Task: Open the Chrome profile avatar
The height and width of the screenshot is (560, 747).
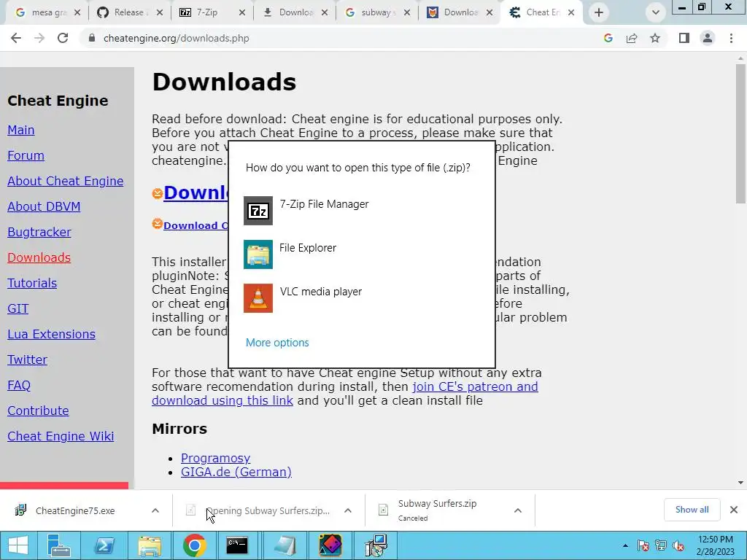Action: 708,38
